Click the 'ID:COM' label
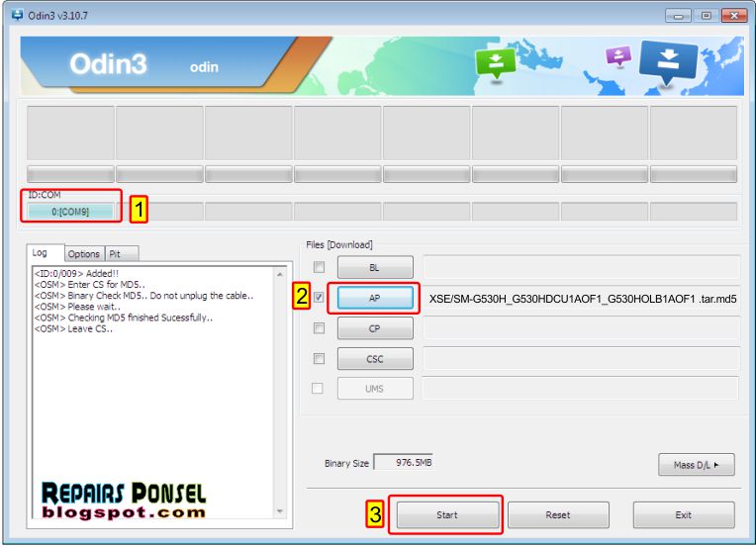The image size is (756, 548). [x=45, y=195]
